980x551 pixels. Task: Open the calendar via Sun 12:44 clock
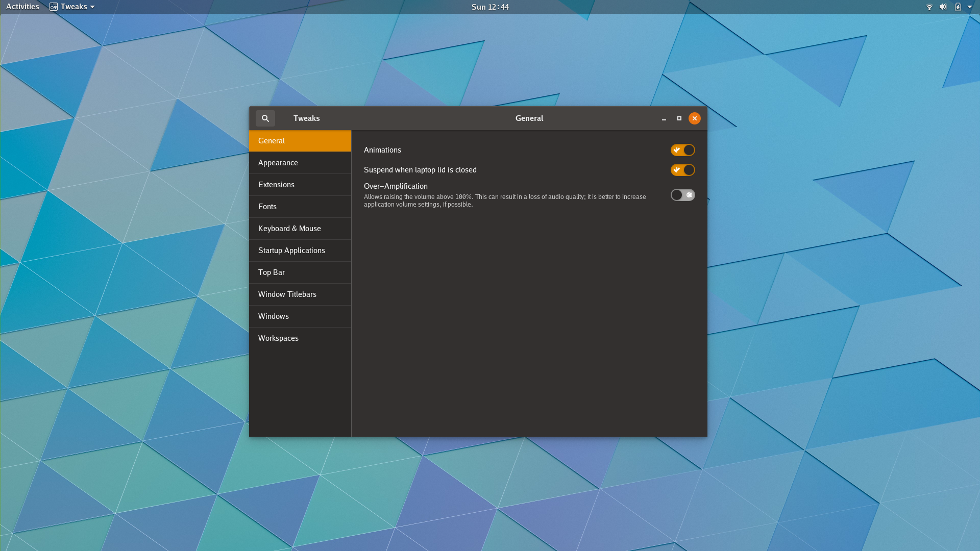[489, 7]
